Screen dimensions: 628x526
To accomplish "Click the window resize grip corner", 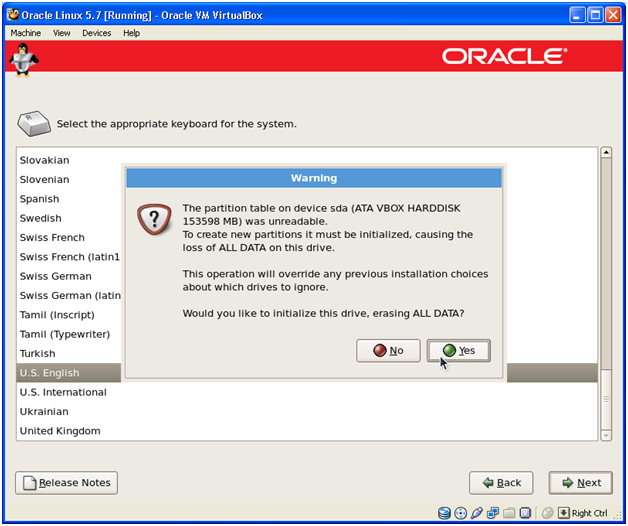I will point(617,515).
